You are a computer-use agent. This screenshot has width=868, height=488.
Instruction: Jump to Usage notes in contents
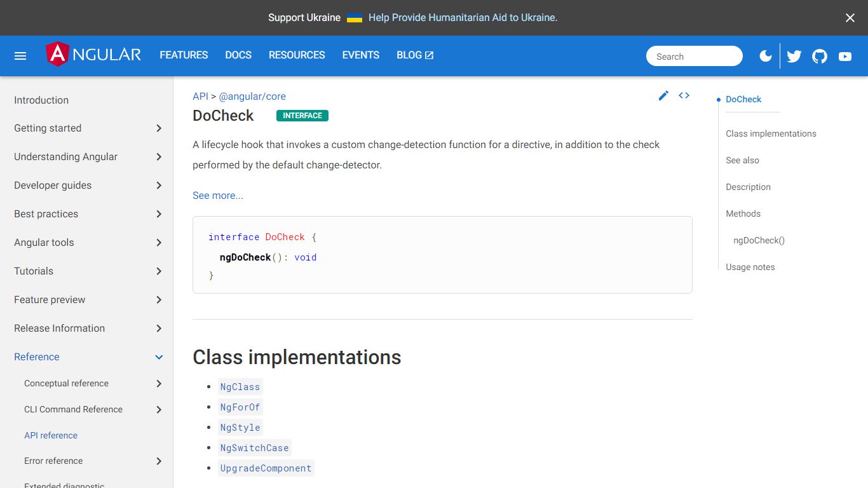coord(750,267)
